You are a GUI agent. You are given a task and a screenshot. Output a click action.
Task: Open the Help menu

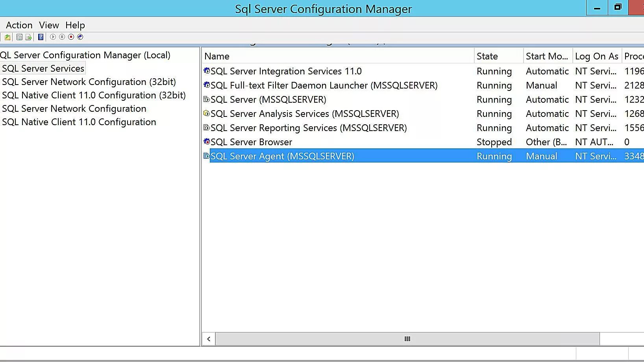(75, 25)
